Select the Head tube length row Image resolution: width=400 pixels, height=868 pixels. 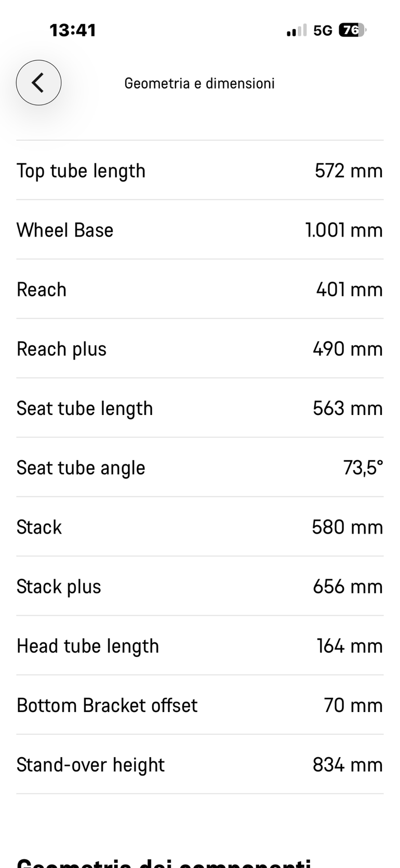(200, 646)
